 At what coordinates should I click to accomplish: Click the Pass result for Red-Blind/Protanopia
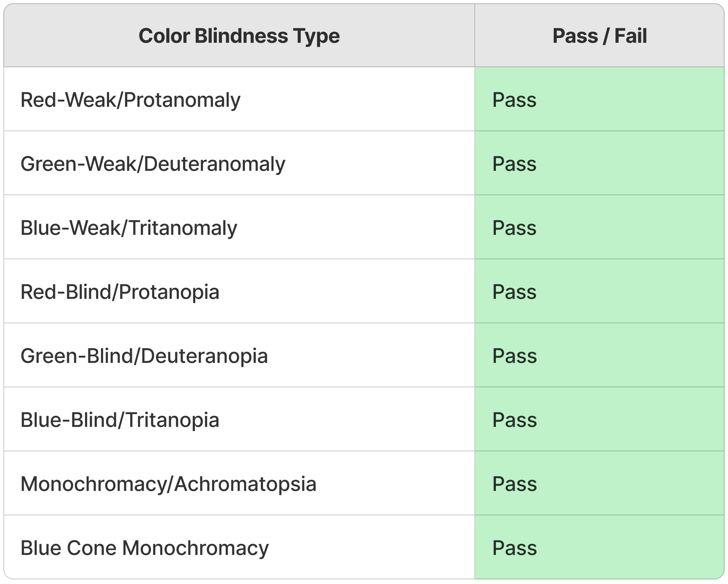(514, 292)
